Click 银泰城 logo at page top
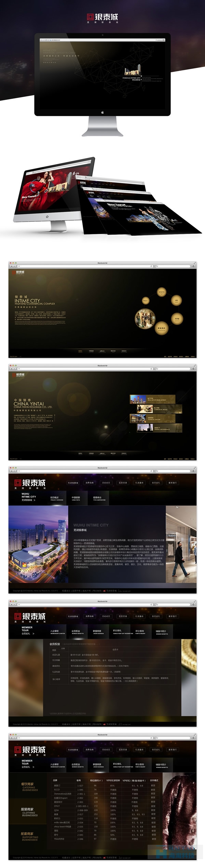The height and width of the screenshot is (868, 205). (x=102, y=18)
